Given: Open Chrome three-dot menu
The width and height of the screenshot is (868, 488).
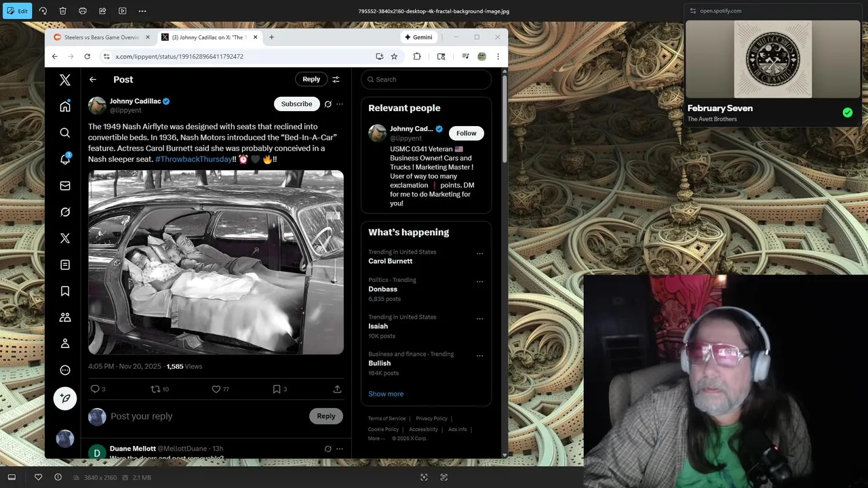Looking at the screenshot, I should tap(498, 56).
